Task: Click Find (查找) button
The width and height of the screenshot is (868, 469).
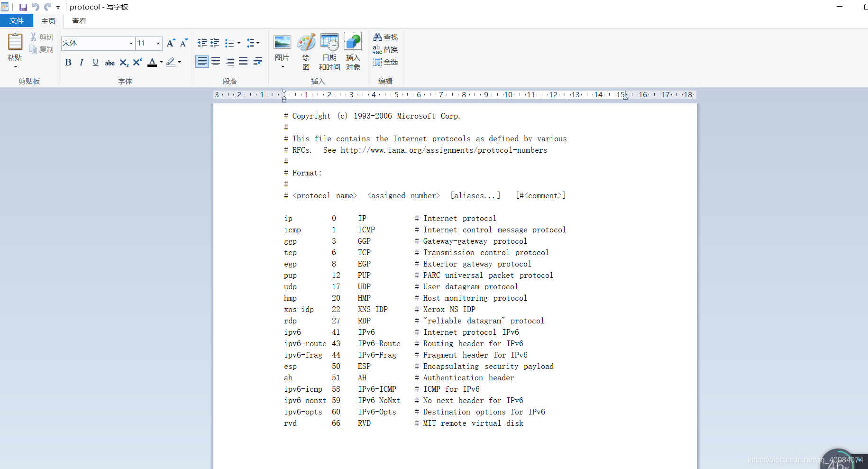Action: coord(385,37)
